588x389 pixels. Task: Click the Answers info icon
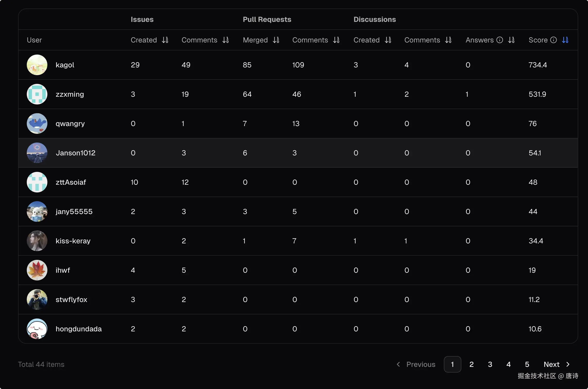pyautogui.click(x=500, y=40)
